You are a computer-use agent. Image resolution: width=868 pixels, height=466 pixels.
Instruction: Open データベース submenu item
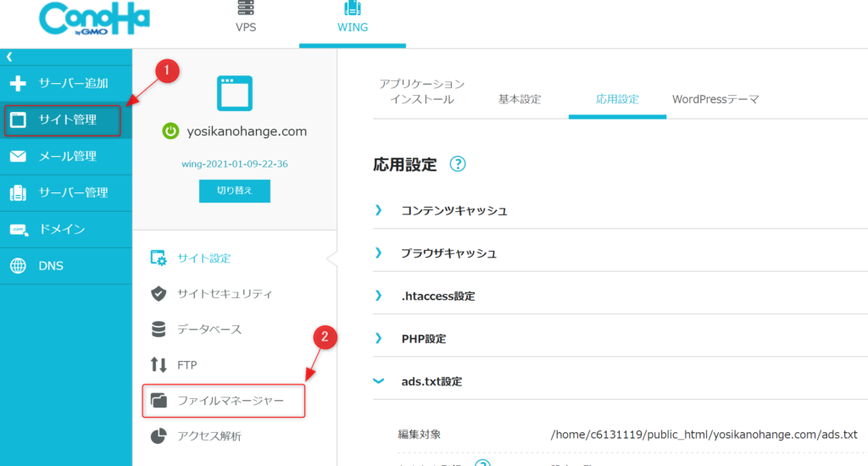tap(209, 330)
